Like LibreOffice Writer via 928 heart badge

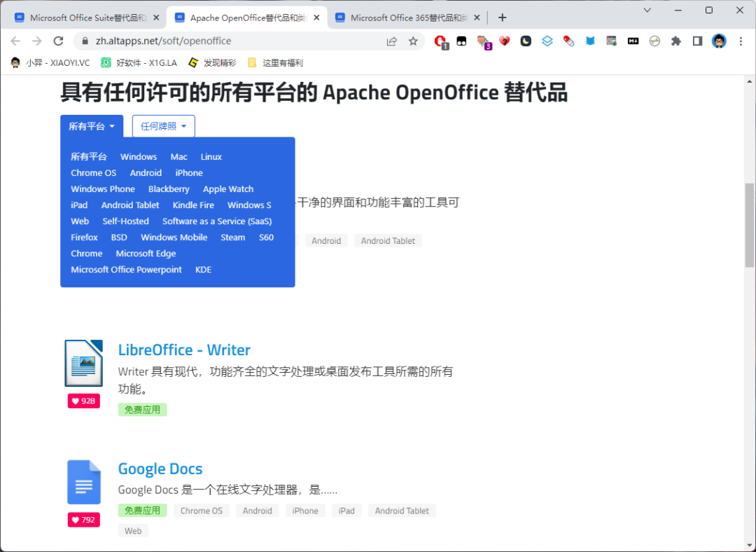(x=84, y=401)
